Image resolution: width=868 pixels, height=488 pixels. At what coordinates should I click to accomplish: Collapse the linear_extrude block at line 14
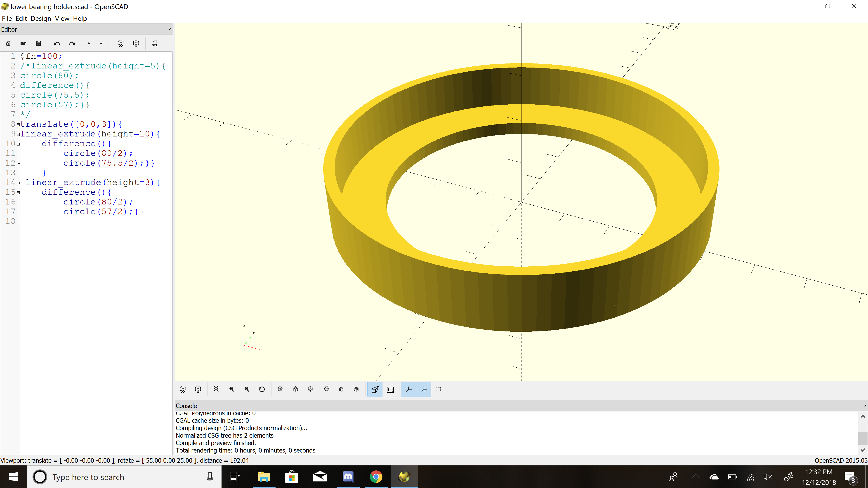tap(18, 183)
